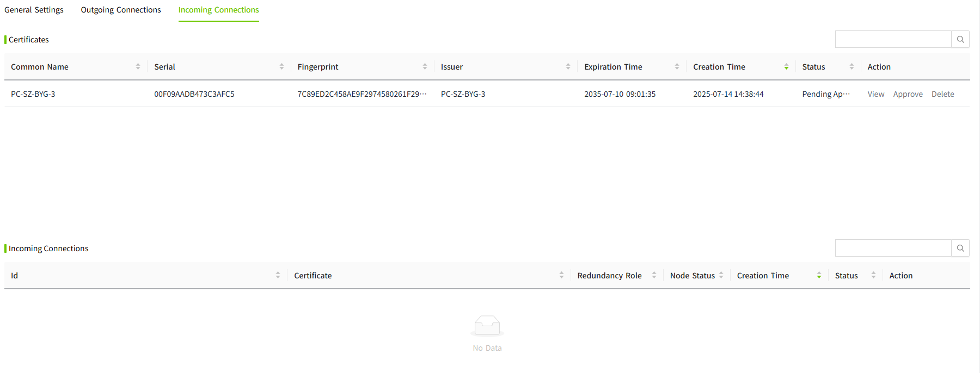
Task: Switch to Outgoing Connections tab
Action: click(x=121, y=10)
